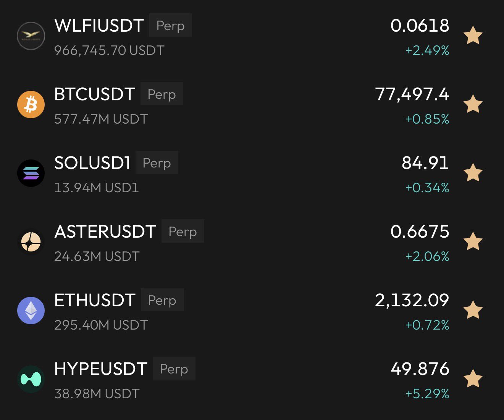Select the Perp tag beside WLFIUSDT
Viewport: 504px width, 420px height.
pyautogui.click(x=171, y=25)
